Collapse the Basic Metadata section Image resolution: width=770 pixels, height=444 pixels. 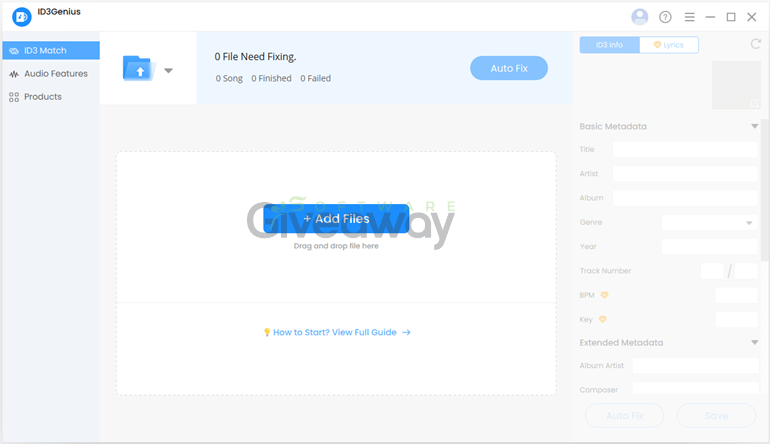coord(754,126)
